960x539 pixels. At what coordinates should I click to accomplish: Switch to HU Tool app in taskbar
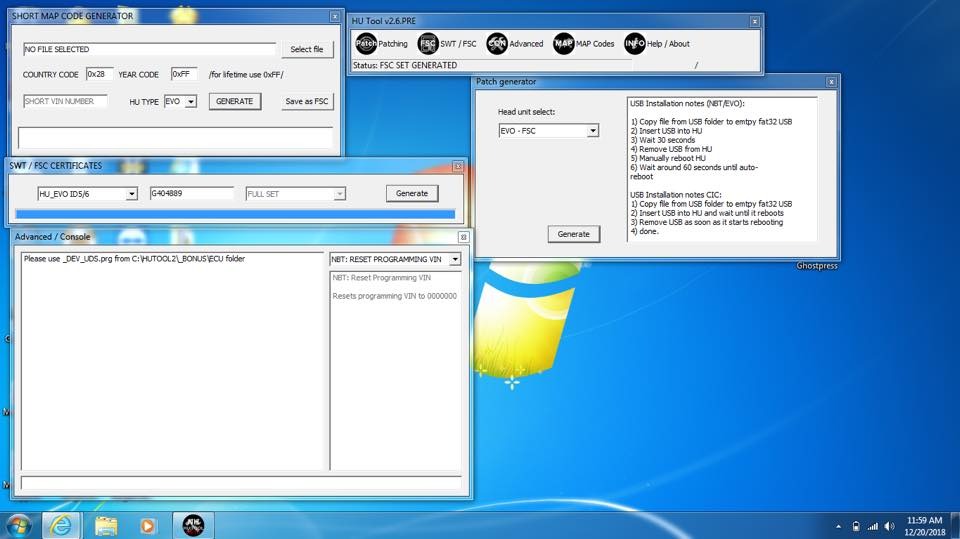pyautogui.click(x=193, y=526)
